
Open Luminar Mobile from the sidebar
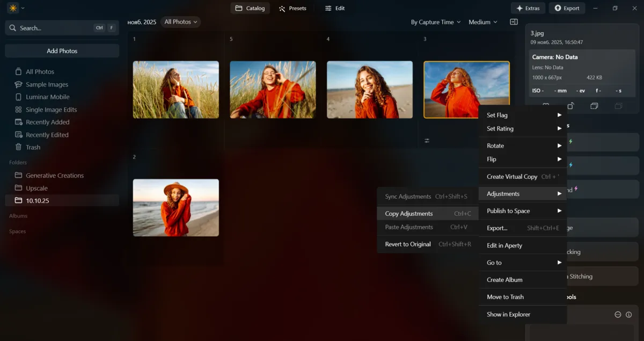pyautogui.click(x=47, y=97)
